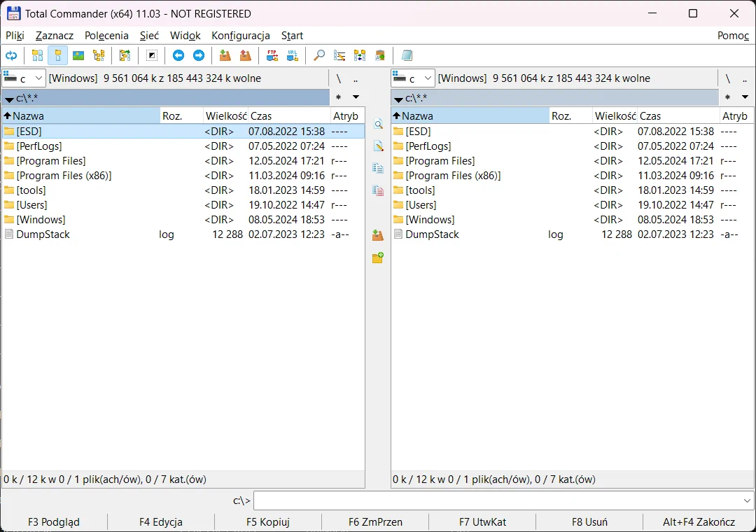Screen dimensions: 756x532
Task: Connect to FTP server icon
Action: point(272,55)
